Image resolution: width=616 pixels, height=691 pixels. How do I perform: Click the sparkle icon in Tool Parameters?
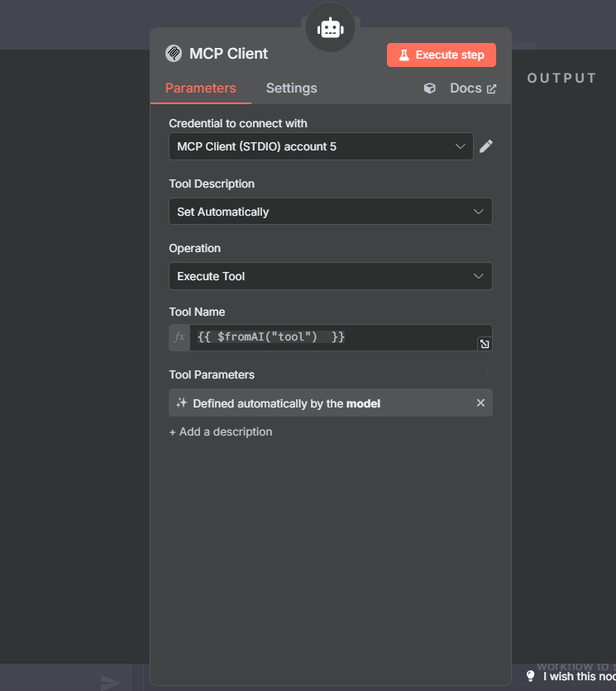[182, 403]
